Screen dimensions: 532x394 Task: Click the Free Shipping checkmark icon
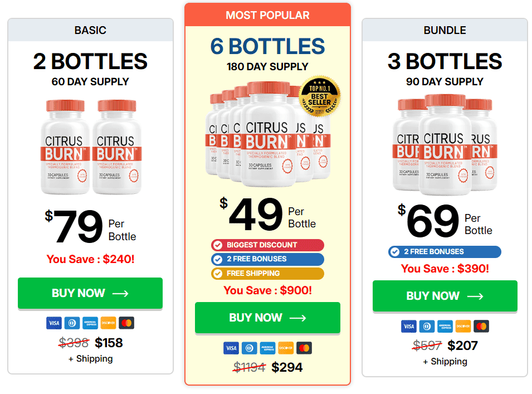pos(217,274)
